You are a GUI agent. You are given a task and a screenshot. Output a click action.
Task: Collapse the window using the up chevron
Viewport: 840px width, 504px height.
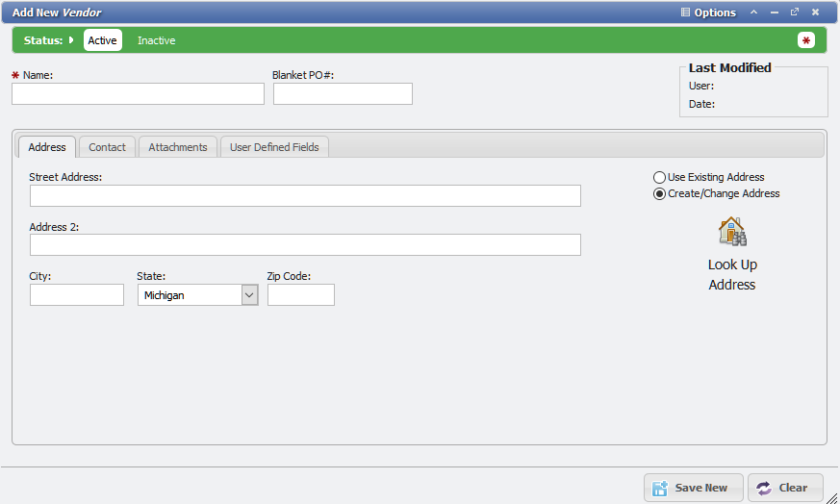pyautogui.click(x=754, y=13)
